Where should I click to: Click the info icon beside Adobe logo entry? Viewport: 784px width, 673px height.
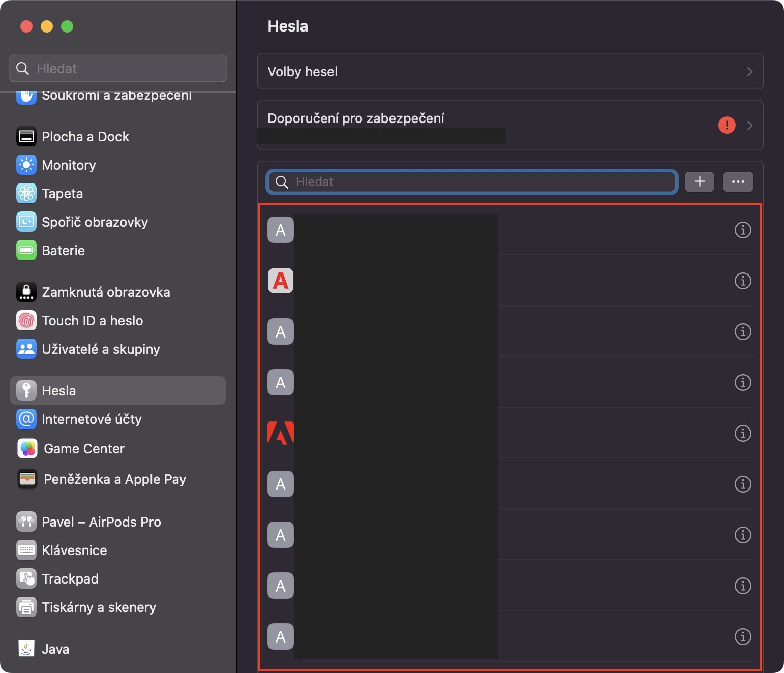(742, 433)
